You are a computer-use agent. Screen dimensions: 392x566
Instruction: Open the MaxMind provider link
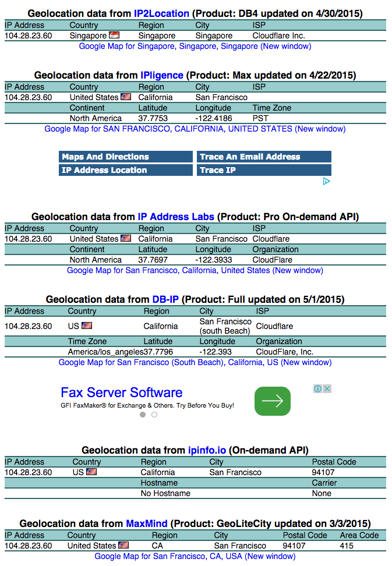pos(147,523)
